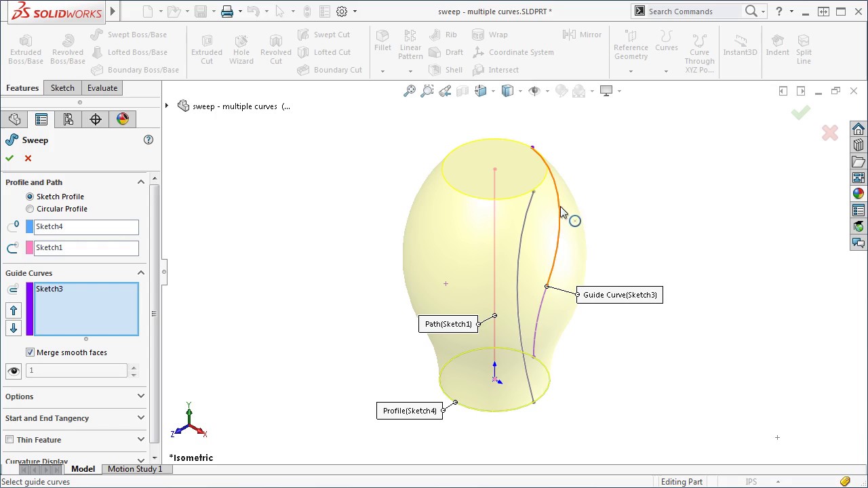This screenshot has width=868, height=488.
Task: Switch to the Features tab
Action: click(x=22, y=88)
